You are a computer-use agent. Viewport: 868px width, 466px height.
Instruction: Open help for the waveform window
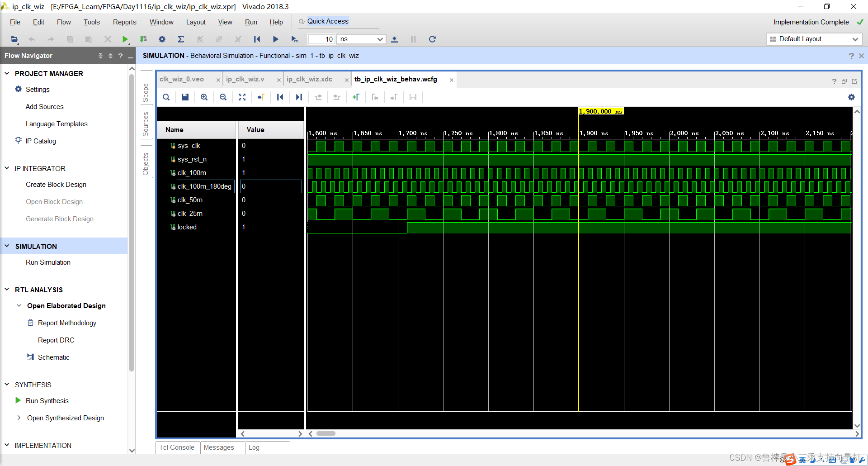click(834, 81)
